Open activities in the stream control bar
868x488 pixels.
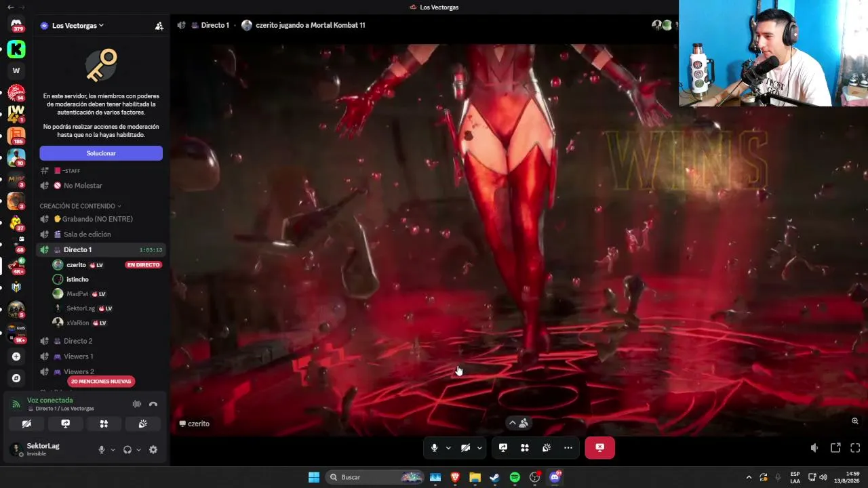[525, 448]
